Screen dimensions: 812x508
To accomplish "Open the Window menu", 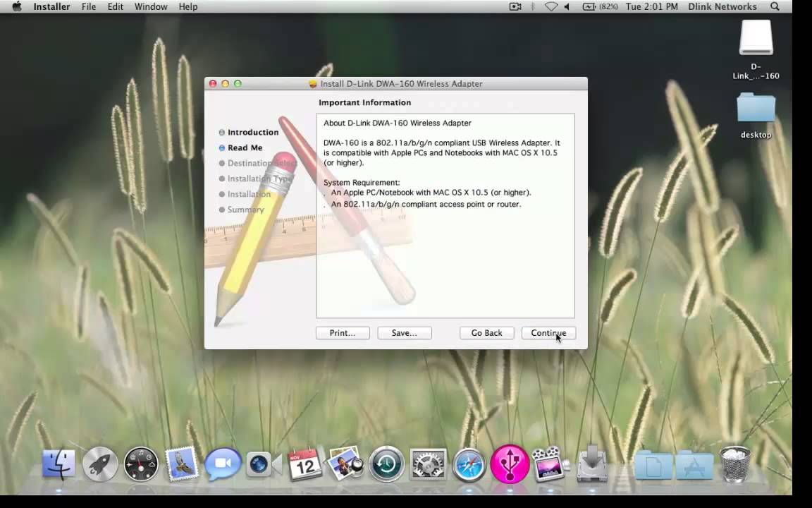I will point(151,7).
